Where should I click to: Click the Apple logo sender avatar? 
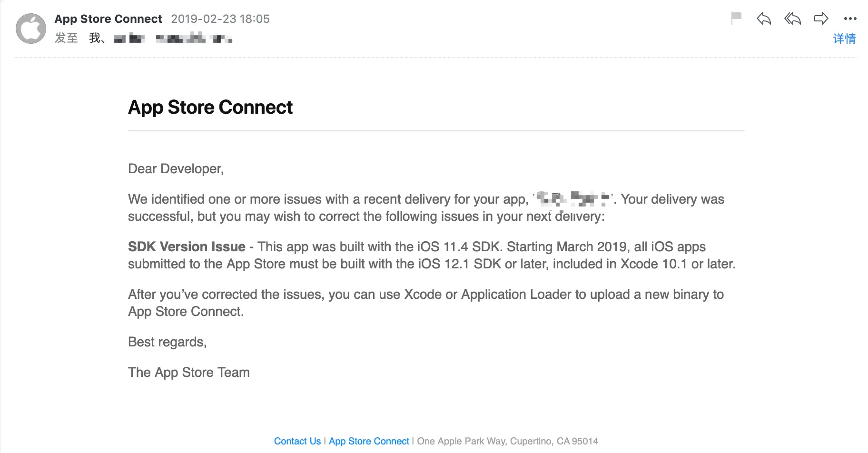(x=31, y=29)
